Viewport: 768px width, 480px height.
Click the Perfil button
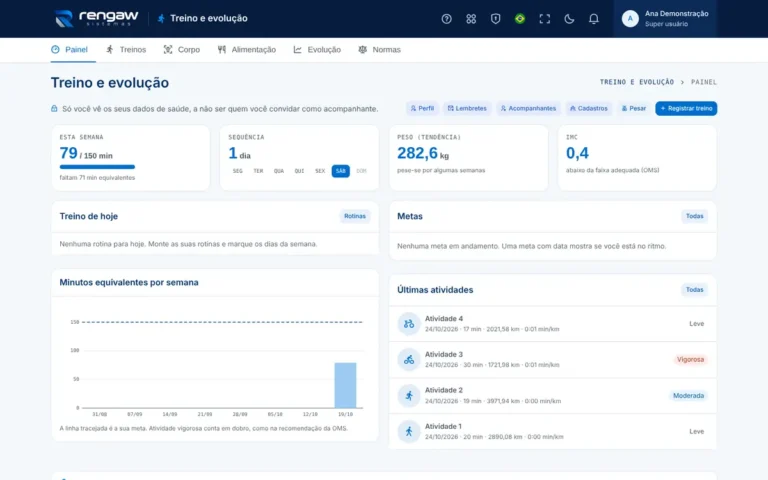(x=422, y=108)
